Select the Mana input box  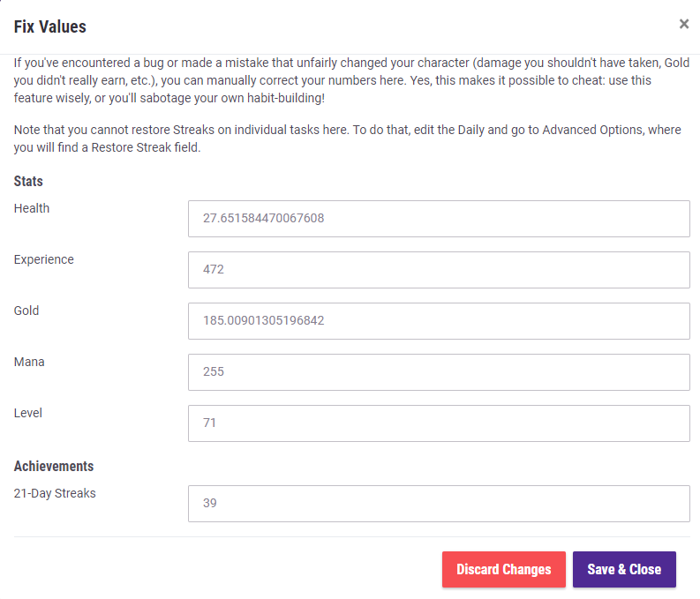tap(439, 372)
